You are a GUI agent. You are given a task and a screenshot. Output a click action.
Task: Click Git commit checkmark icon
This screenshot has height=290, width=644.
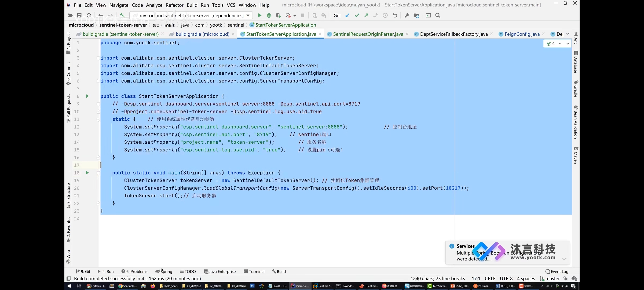pyautogui.click(x=357, y=16)
